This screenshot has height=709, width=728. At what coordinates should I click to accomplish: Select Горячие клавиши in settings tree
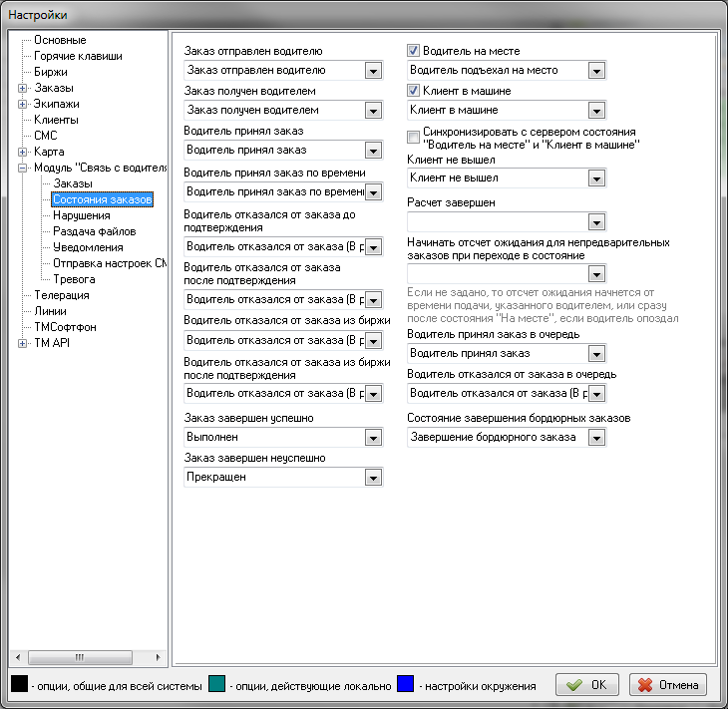[78, 56]
